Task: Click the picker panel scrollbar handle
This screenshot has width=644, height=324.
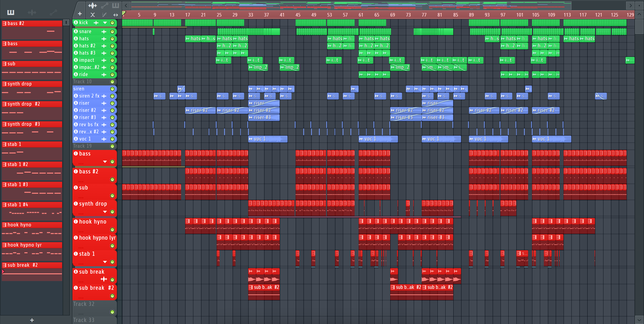Action: pyautogui.click(x=66, y=23)
